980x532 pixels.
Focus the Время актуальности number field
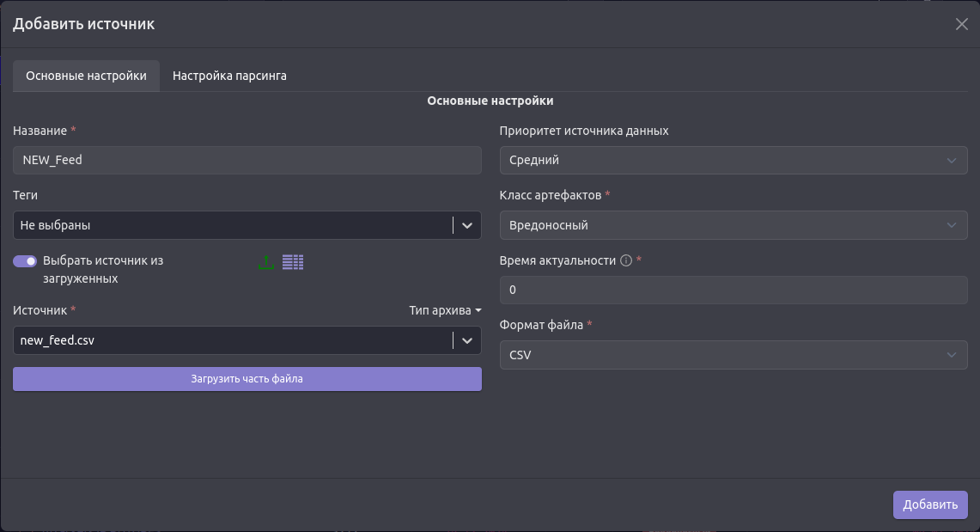click(733, 290)
